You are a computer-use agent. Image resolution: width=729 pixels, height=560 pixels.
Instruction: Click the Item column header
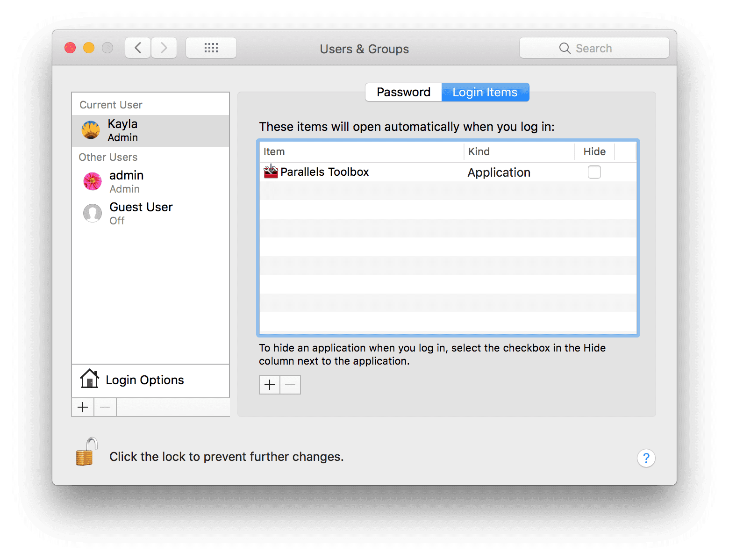click(274, 151)
